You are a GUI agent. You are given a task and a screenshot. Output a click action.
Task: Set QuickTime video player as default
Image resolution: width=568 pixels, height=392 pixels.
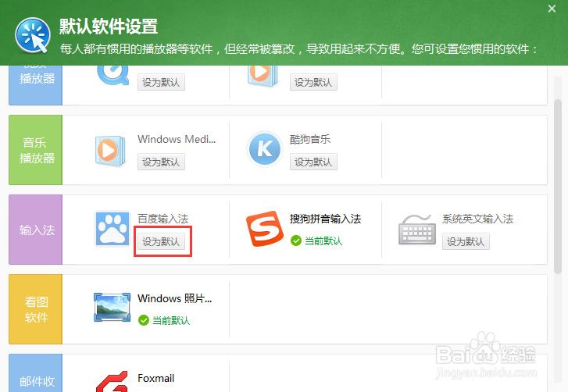(161, 82)
